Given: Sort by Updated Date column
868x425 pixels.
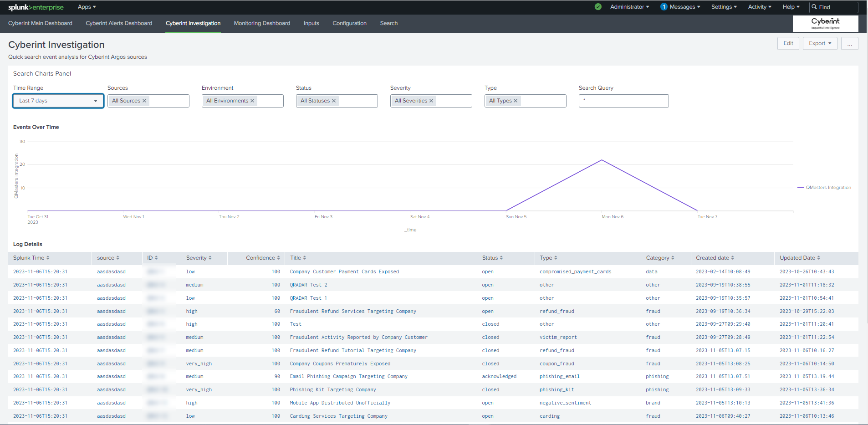Looking at the screenshot, I should pyautogui.click(x=800, y=258).
